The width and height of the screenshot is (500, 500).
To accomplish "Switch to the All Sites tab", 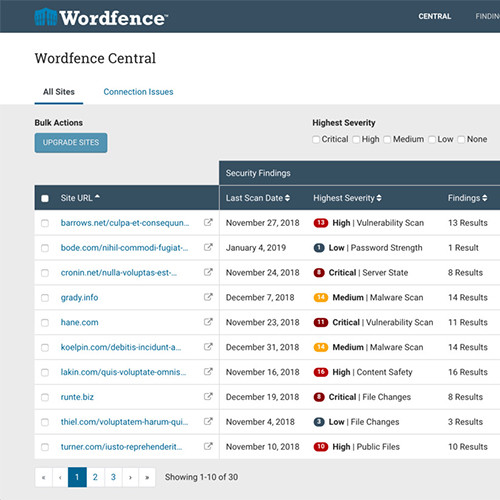I will pos(59,92).
